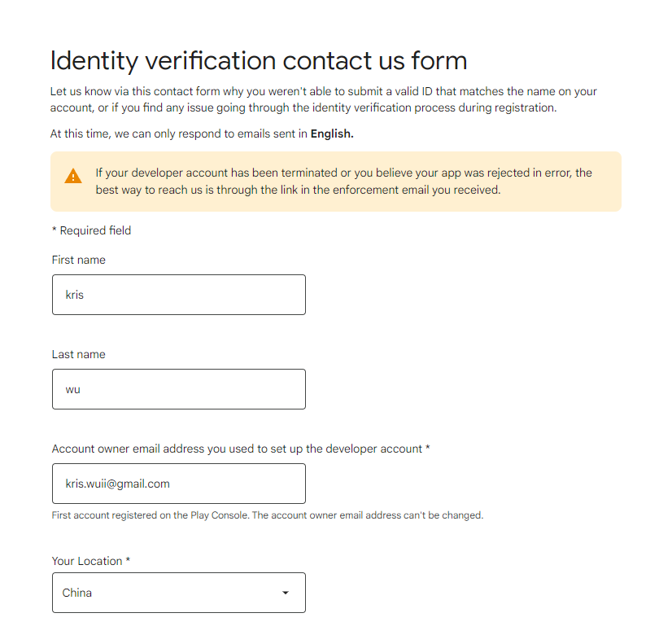
Task: Click the Your Location label
Action: (x=87, y=561)
